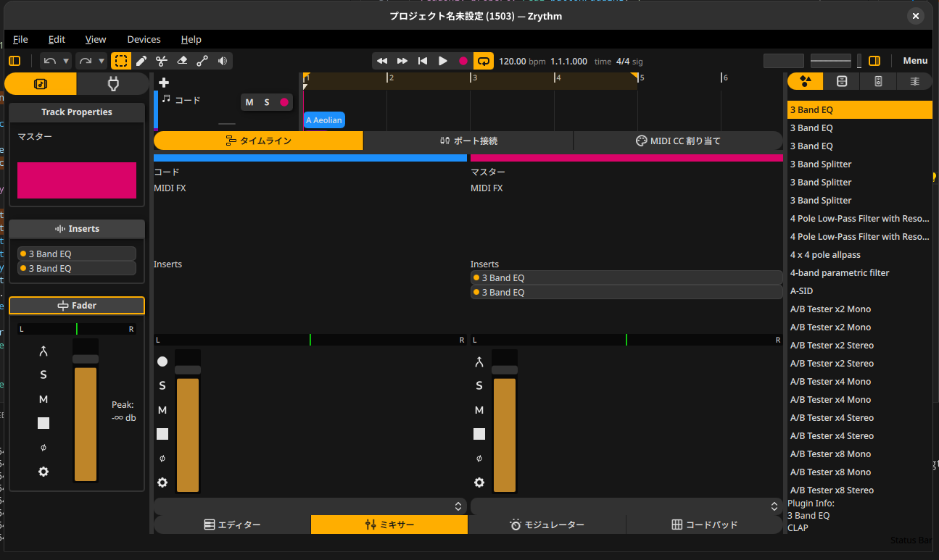
Task: Select the Ramp line tool
Action: (x=202, y=61)
